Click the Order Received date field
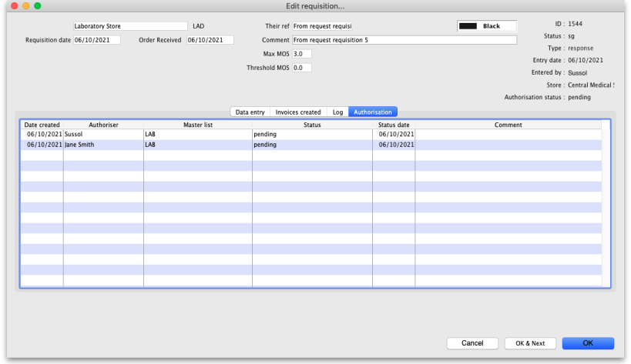 point(210,40)
